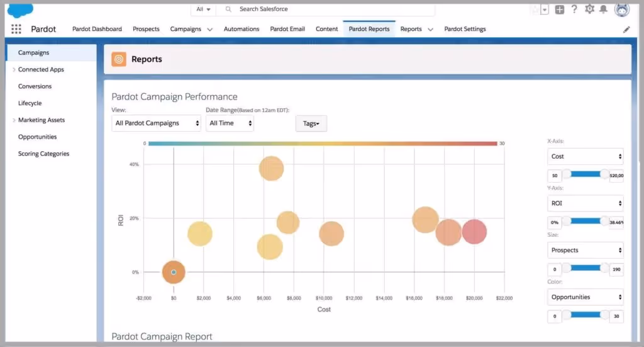Image resolution: width=644 pixels, height=347 pixels.
Task: Open the setup gear icon
Action: click(x=589, y=9)
